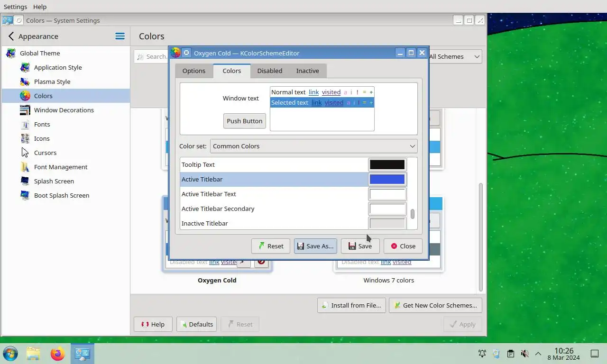
Task: Launch Firefox from the taskbar
Action: [58, 354]
